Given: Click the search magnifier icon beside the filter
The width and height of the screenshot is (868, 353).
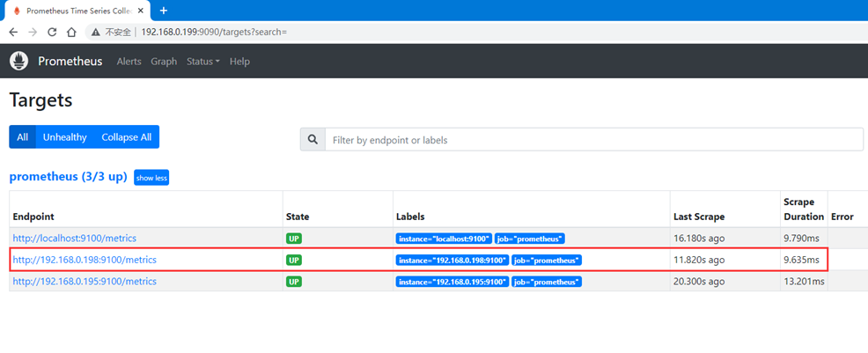Looking at the screenshot, I should [313, 139].
